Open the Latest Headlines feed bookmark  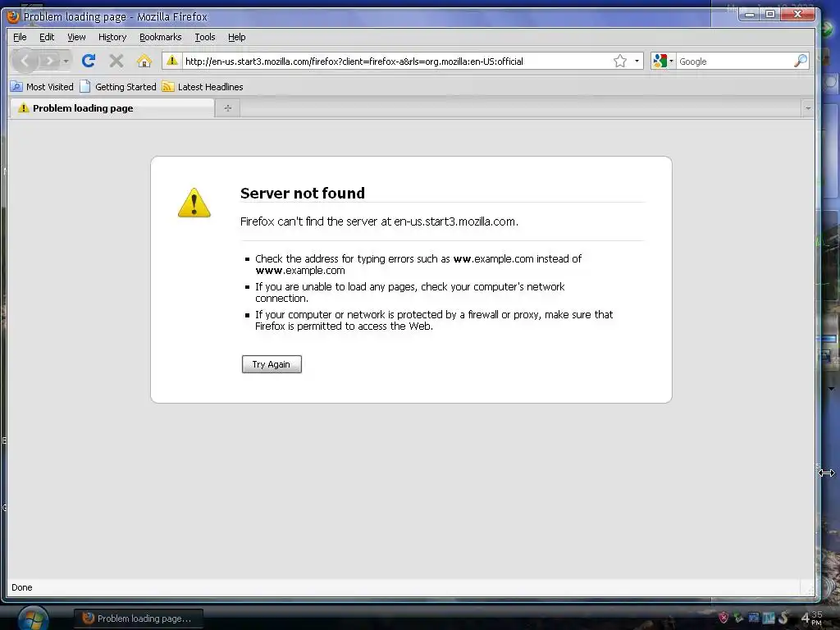203,87
